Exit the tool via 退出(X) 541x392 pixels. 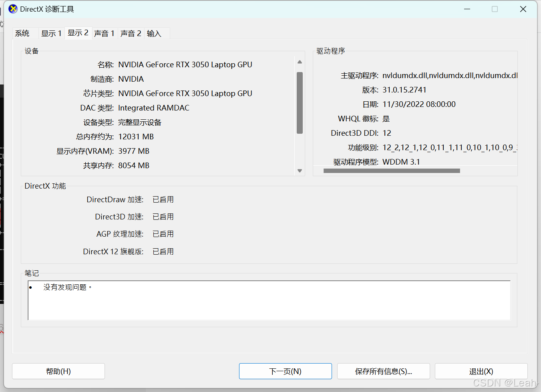481,371
